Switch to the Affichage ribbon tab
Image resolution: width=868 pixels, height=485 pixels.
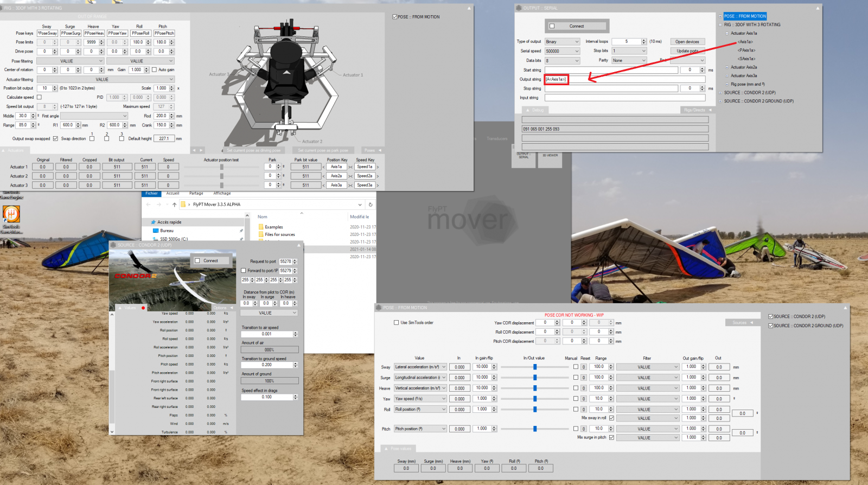click(x=222, y=193)
